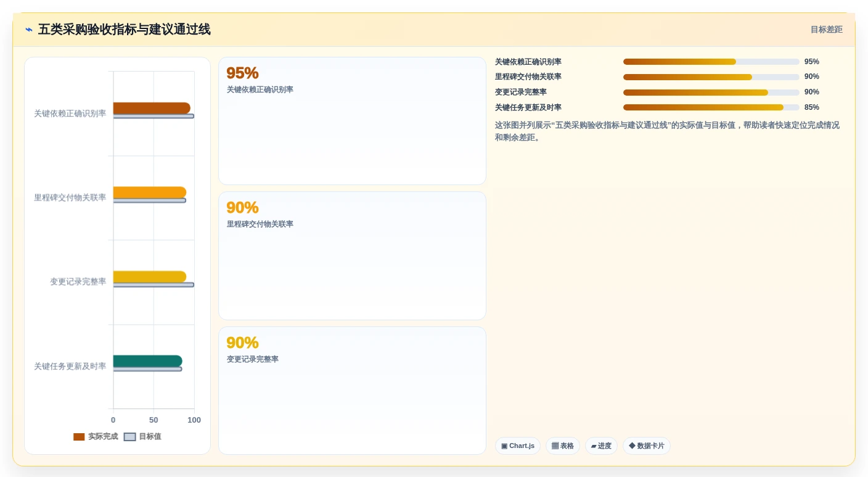
Task: Click the progress bar for 里程碑交付物关联率
Action: 711,77
